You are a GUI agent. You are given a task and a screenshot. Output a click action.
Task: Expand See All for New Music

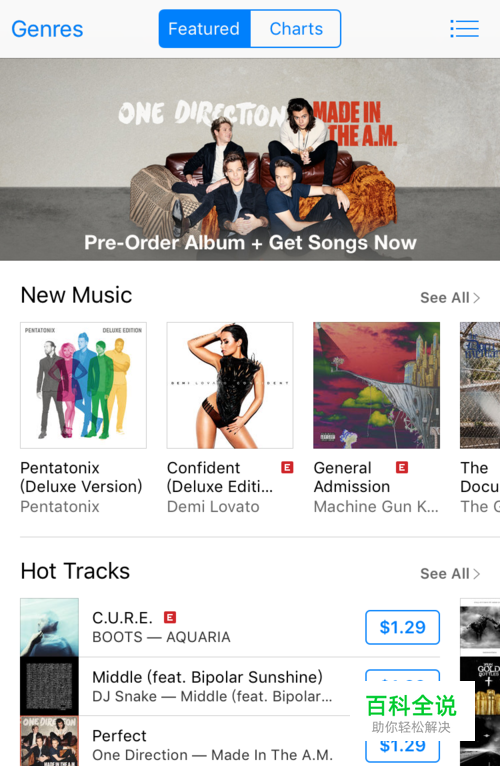click(x=450, y=298)
